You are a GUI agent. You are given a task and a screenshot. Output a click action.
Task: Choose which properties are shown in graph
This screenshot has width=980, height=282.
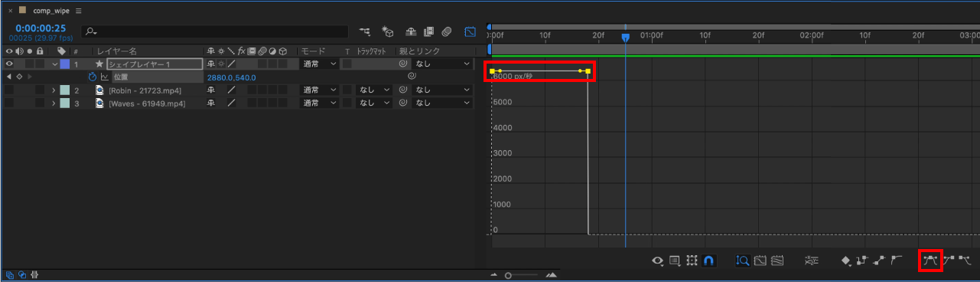tap(658, 261)
